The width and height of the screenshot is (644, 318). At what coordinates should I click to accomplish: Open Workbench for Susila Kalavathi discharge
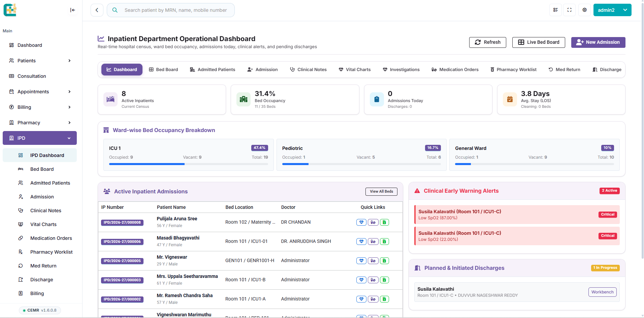[602, 292]
